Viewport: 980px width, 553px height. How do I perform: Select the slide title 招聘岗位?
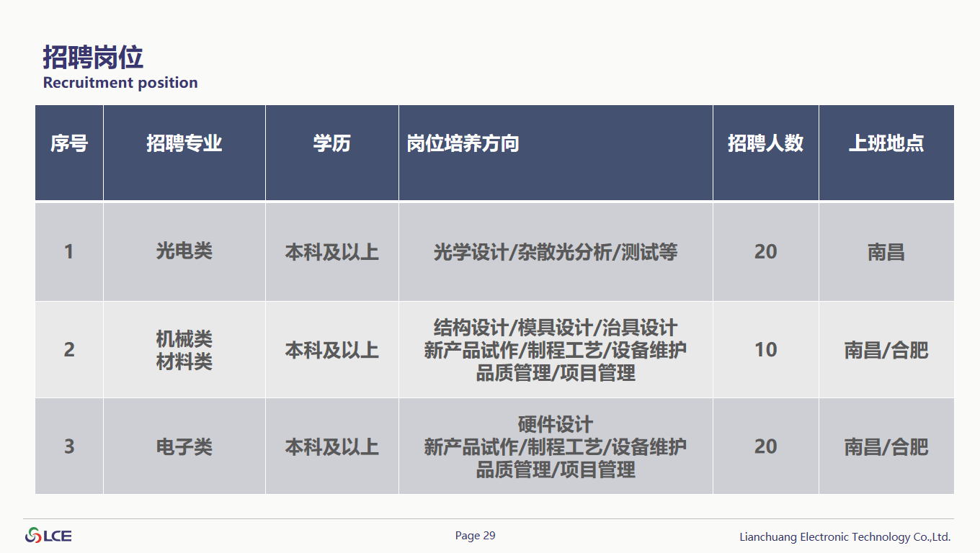click(93, 57)
